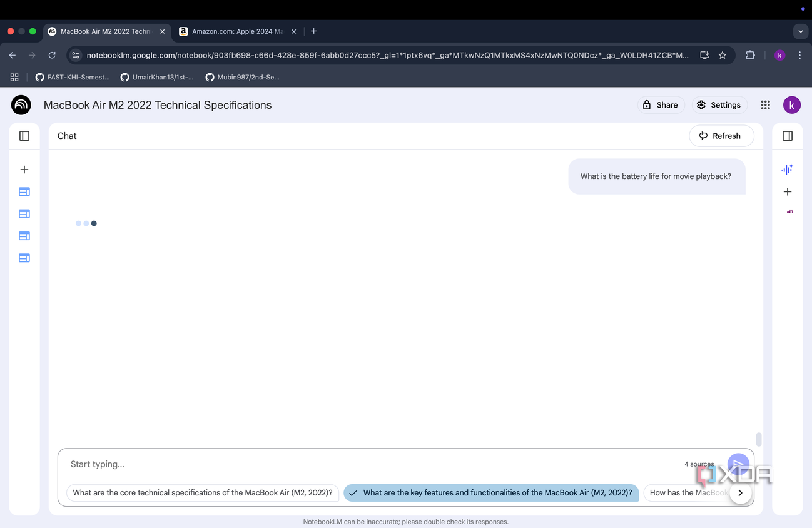The image size is (812, 528).
Task: Select the checked key features suggestion chip
Action: pos(492,493)
